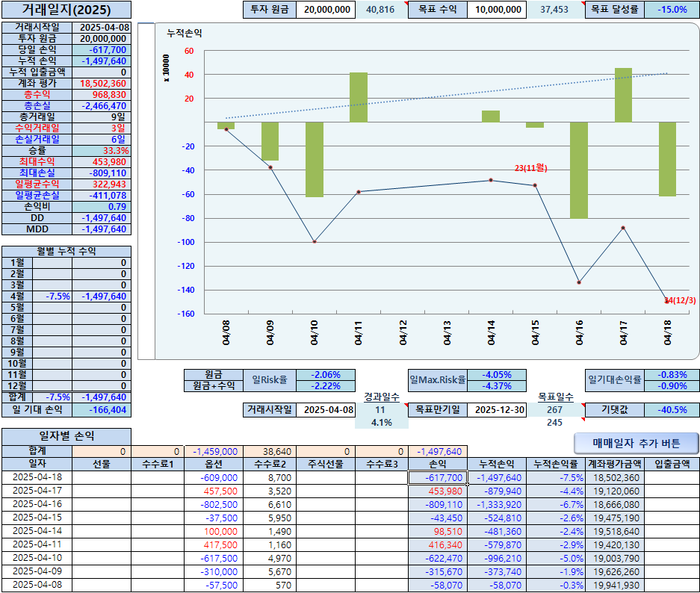Click the fee total 38,640 in 합계 row
This screenshot has height=593, width=700.
tap(270, 452)
